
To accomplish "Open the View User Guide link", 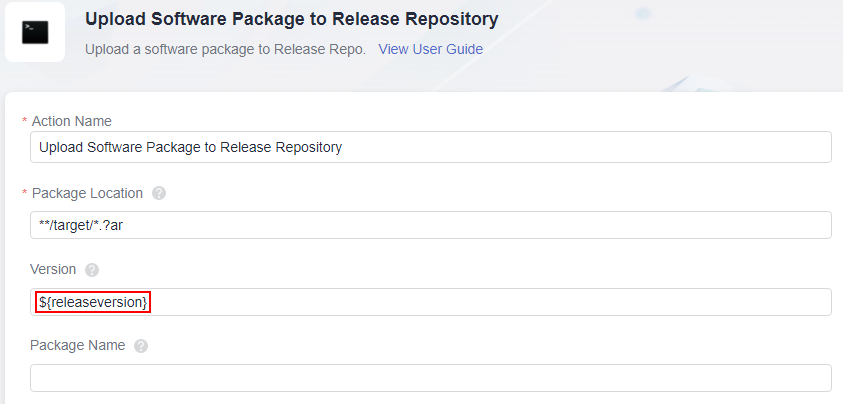I will coord(430,49).
